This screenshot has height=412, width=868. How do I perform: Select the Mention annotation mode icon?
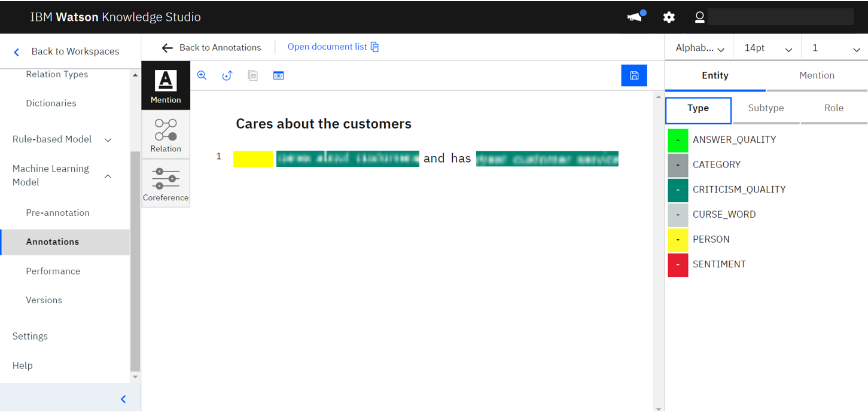(166, 86)
